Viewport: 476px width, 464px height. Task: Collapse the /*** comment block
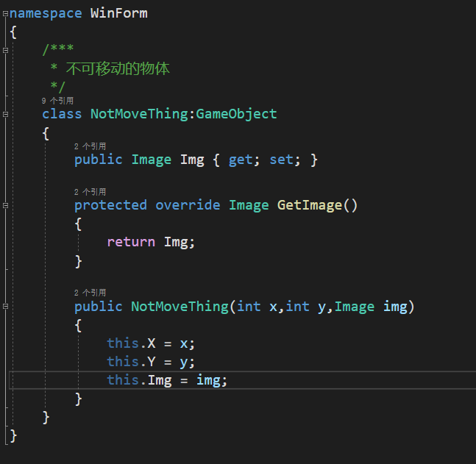pos(5,51)
